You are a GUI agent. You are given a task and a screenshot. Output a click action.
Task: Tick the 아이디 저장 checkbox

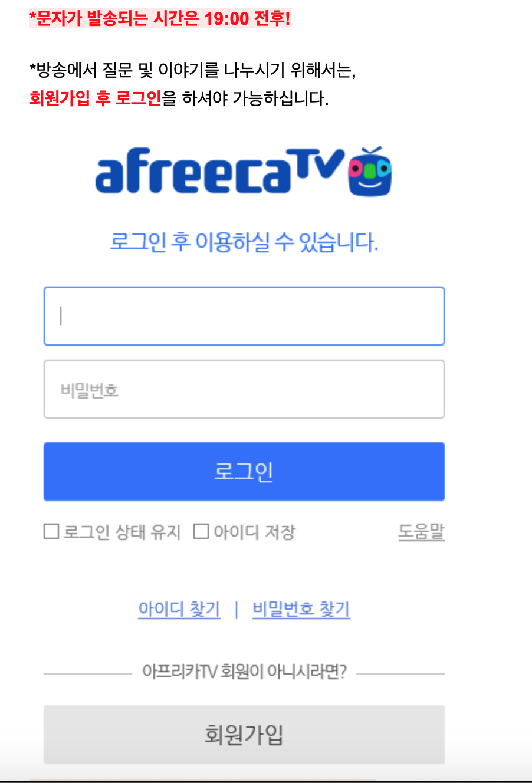coord(201,531)
